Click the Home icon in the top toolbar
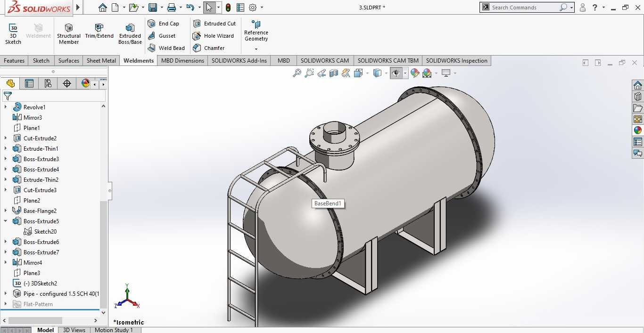Viewport: 644px width, 333px height. click(x=102, y=8)
